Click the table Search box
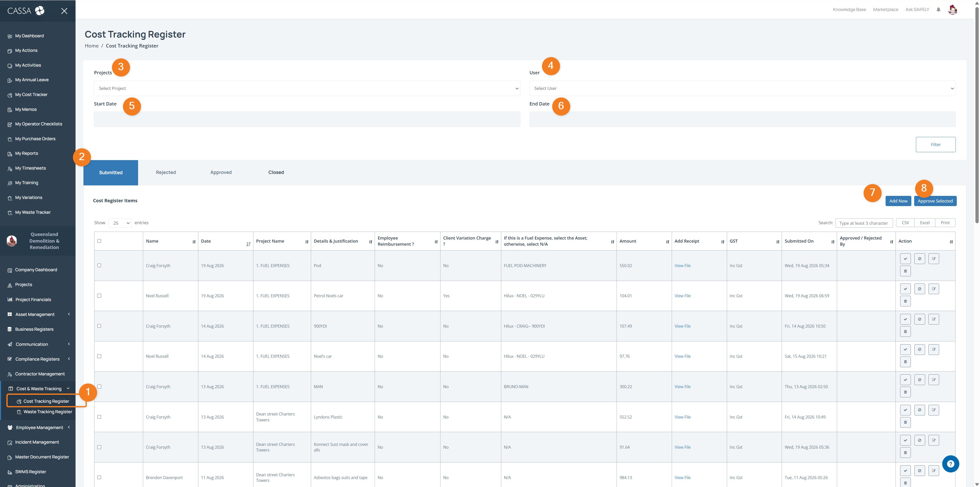The width and height of the screenshot is (980, 487). pos(864,223)
